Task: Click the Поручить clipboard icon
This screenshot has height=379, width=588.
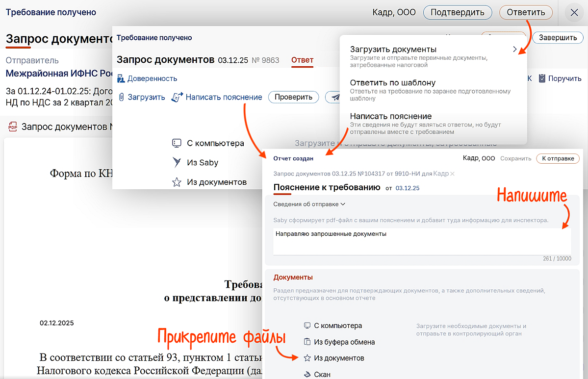Action: (x=542, y=78)
